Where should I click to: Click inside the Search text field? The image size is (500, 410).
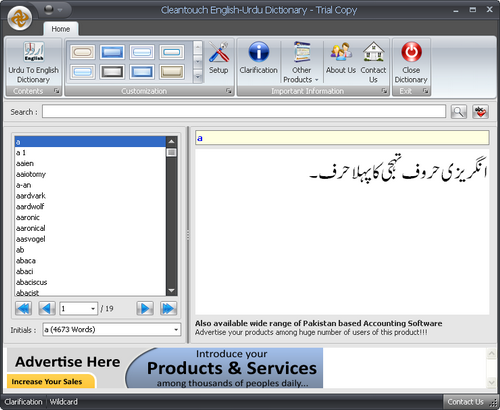244,112
